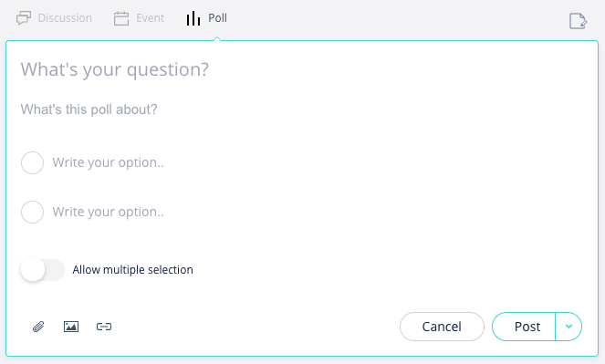The height and width of the screenshot is (364, 605).
Task: Click the paperclip attach file icon
Action: [x=38, y=327]
